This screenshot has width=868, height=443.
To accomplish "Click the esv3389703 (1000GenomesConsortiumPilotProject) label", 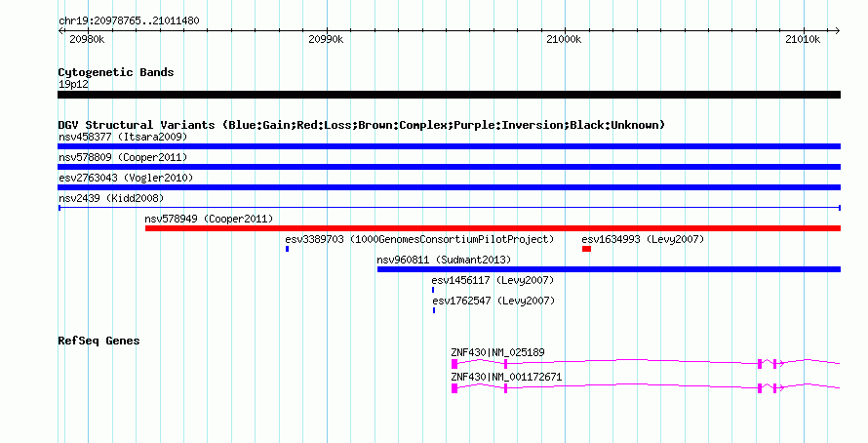I will click(419, 239).
